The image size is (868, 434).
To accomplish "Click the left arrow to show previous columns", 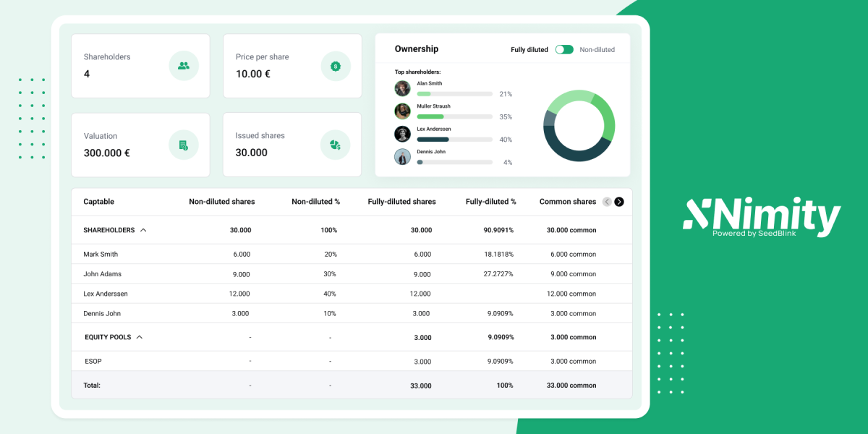I will pyautogui.click(x=607, y=202).
